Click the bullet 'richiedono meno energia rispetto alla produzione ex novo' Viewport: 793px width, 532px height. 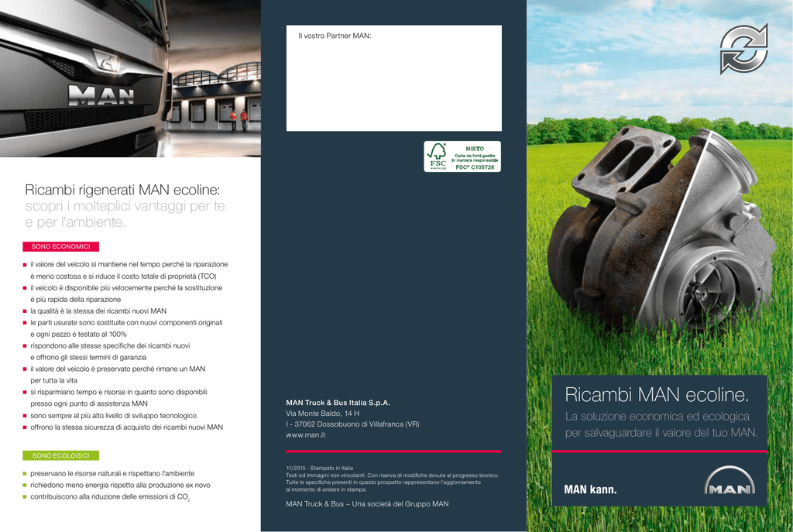[x=120, y=486]
